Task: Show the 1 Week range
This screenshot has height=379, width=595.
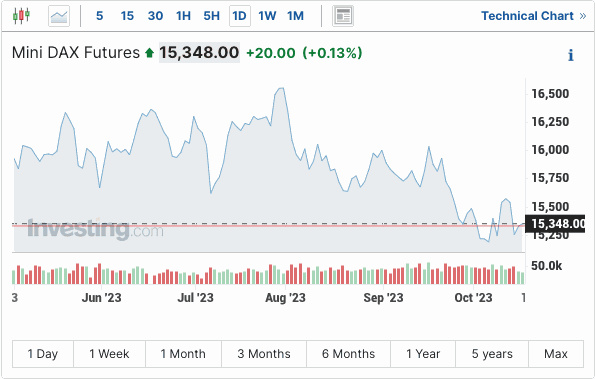Action: point(109,354)
